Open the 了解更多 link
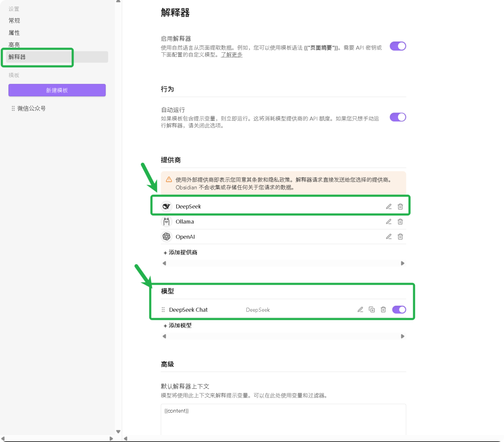 click(x=232, y=55)
